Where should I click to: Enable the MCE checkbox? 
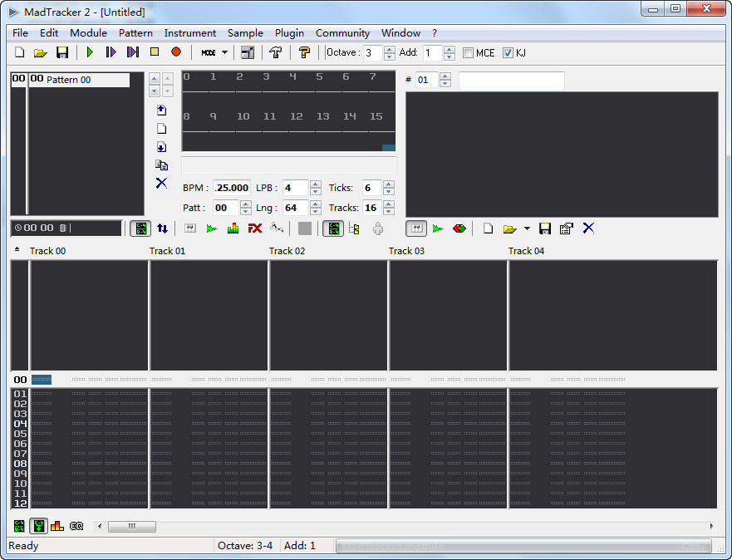(468, 53)
